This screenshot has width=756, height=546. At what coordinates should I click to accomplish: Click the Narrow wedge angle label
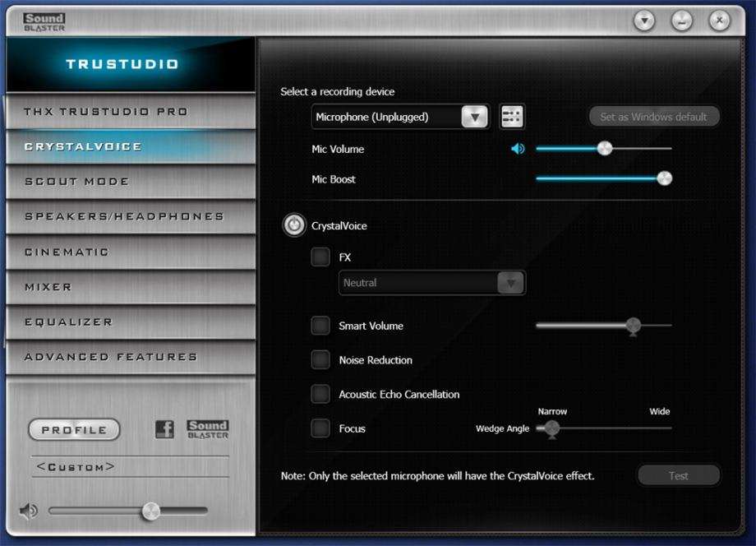pos(552,411)
